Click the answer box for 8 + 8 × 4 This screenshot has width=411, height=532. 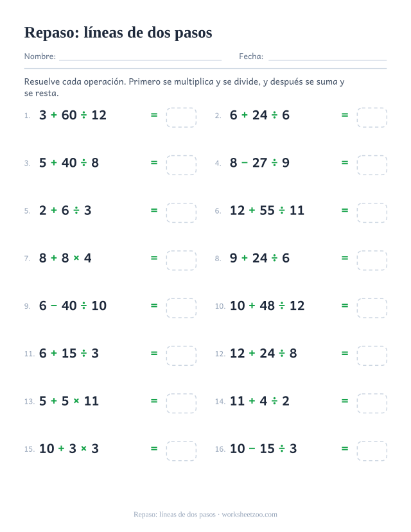click(x=181, y=261)
